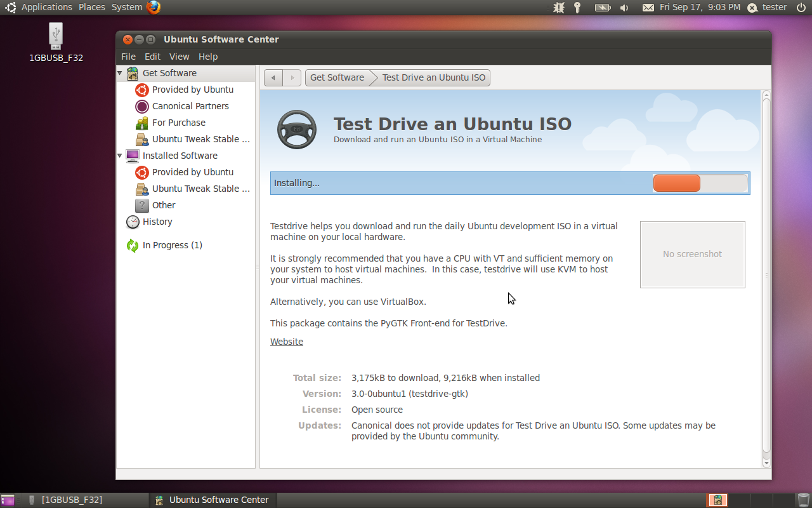Open the Website link
This screenshot has height=508, width=812.
tap(287, 342)
